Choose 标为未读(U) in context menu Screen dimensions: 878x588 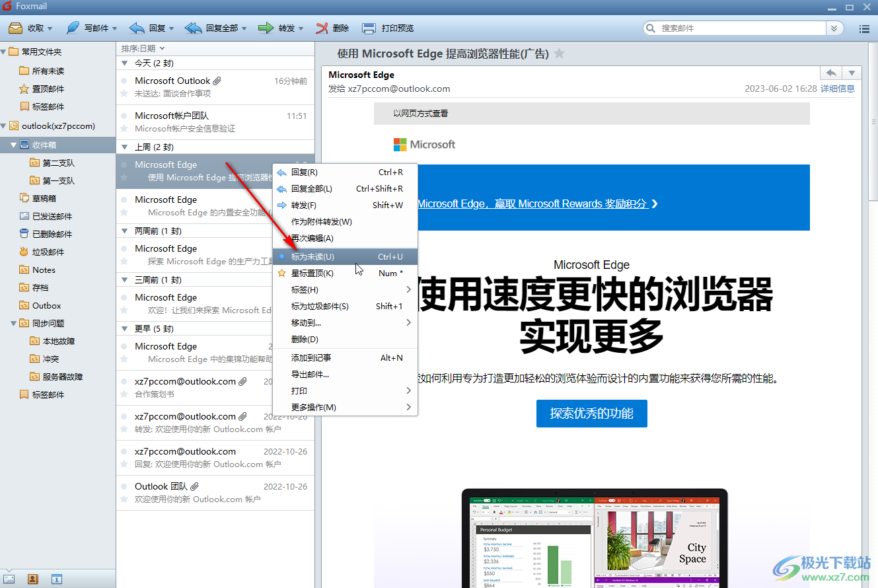(x=345, y=256)
